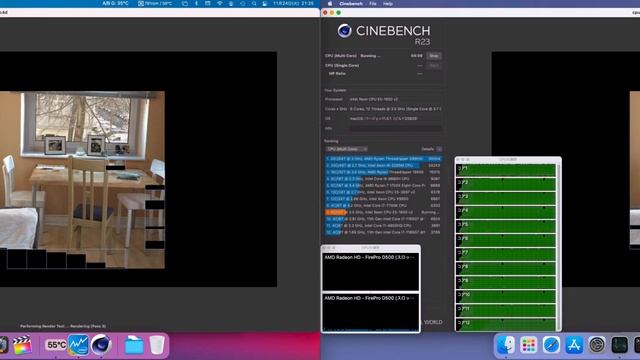640x360 pixels.
Task: Click the Wi-Fi icon in the left menu bar
Action: coord(220,3)
